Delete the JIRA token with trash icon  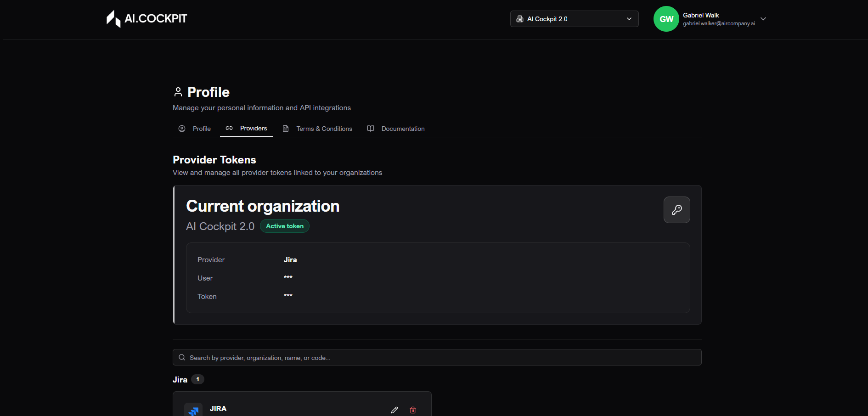point(413,410)
